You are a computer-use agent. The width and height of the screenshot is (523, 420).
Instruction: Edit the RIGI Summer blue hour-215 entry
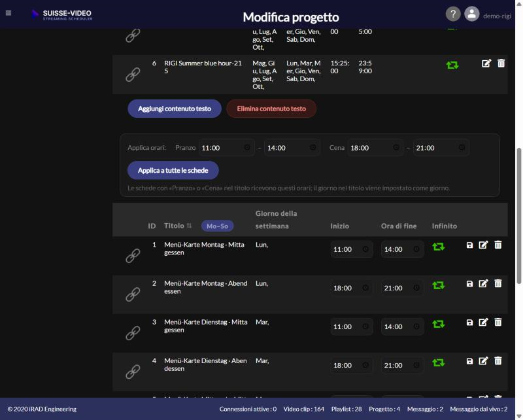pyautogui.click(x=486, y=63)
